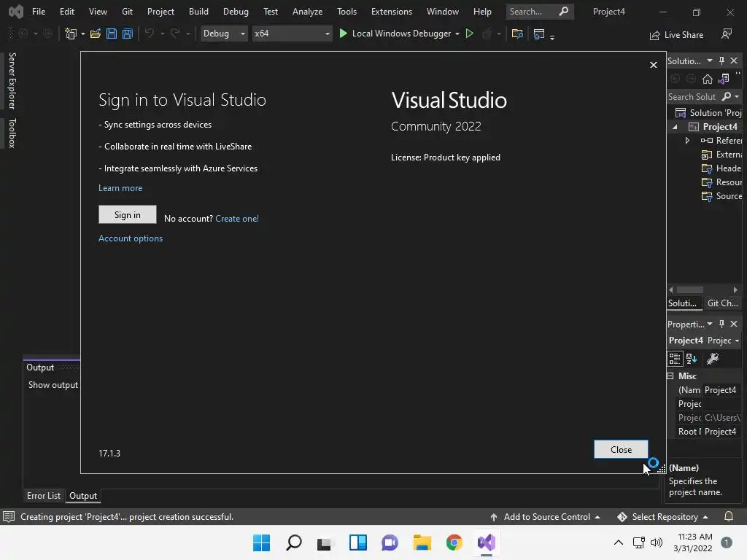
Task: Switch to the Git Changes tab
Action: [722, 303]
